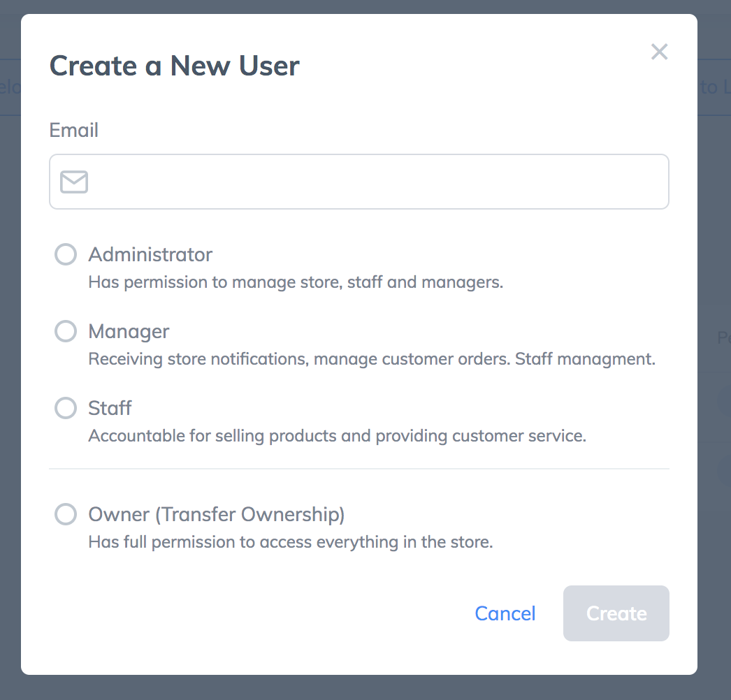Screen dimensions: 731x700
Task: Click the Has full permission description
Action: click(291, 542)
